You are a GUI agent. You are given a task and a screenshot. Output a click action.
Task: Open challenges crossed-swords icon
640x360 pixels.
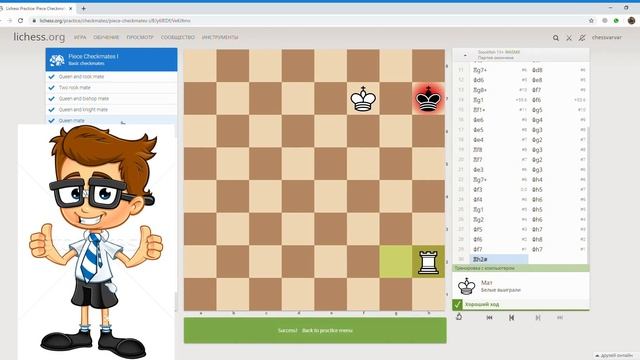tap(569, 38)
